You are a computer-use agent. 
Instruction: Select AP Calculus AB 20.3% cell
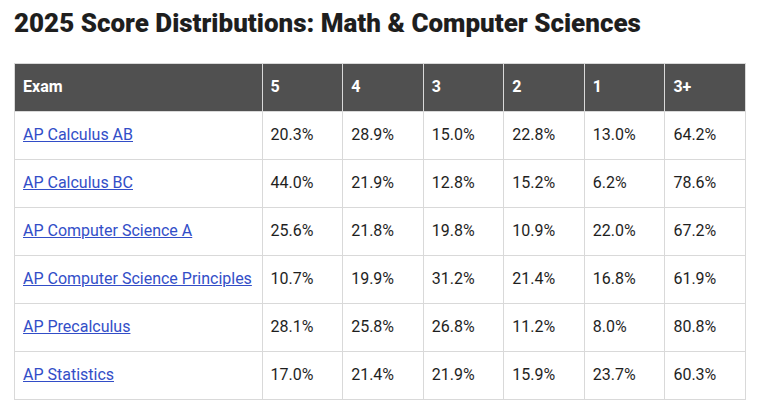pos(292,135)
